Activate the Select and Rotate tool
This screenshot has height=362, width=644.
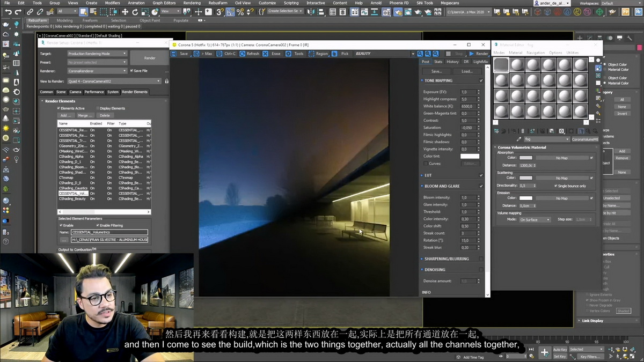coord(135,12)
